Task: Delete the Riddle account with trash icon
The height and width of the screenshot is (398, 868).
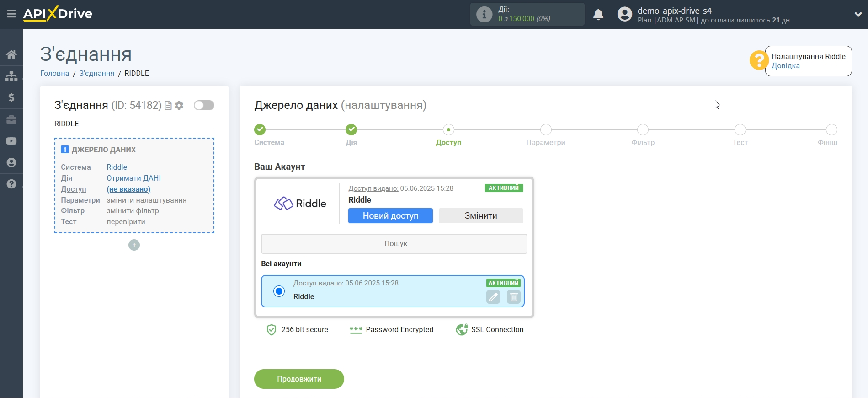Action: point(514,297)
